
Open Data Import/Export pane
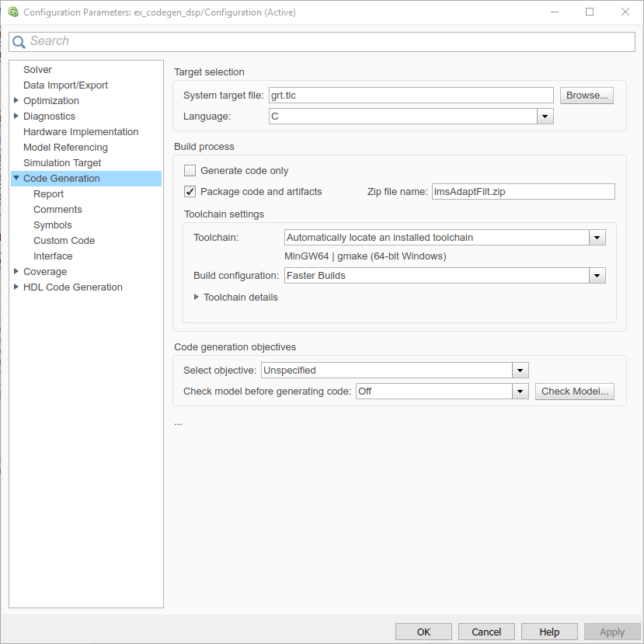[65, 85]
